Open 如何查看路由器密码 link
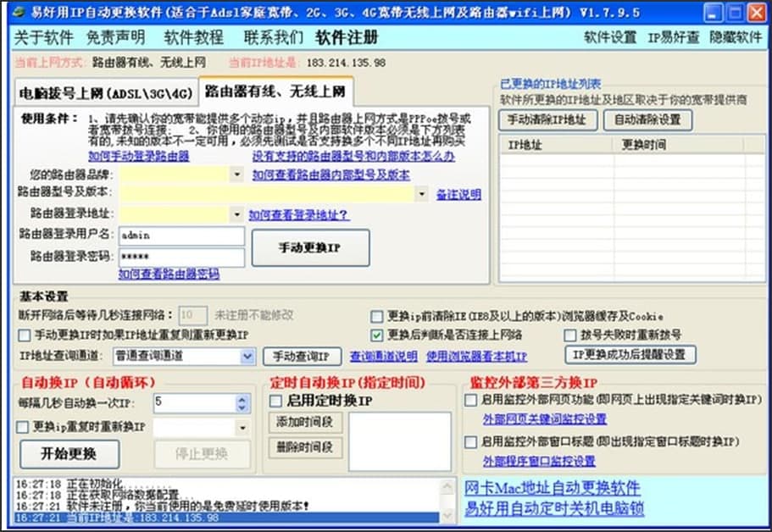772x532 pixels. 169,274
